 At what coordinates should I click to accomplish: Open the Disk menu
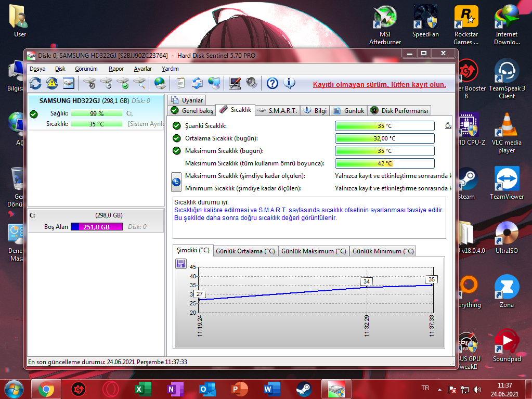[60, 69]
